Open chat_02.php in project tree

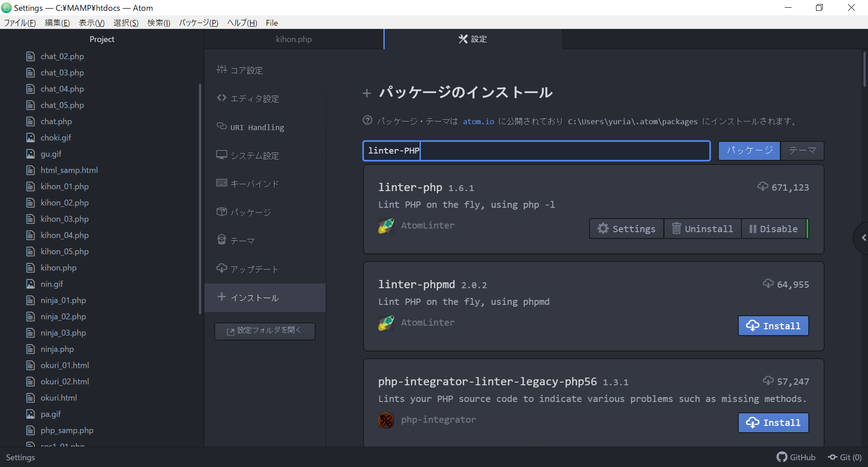click(x=62, y=56)
